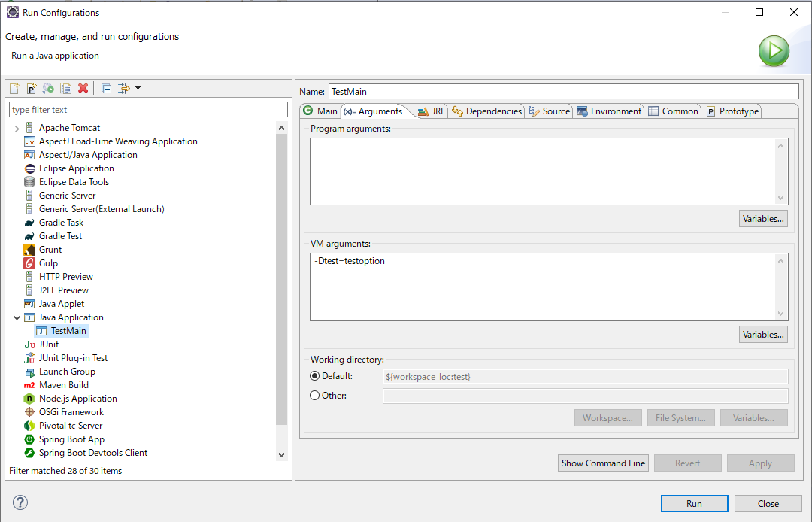Viewport: 812px width, 522px height.
Task: Click the Collapse All icon
Action: tap(106, 89)
